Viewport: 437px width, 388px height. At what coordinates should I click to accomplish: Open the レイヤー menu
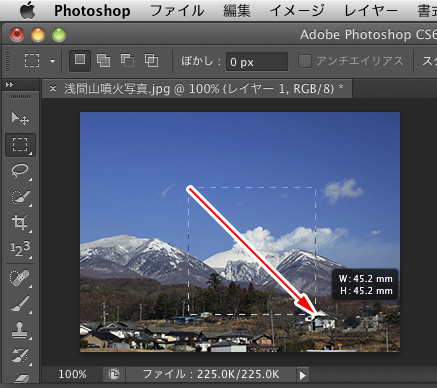click(x=371, y=11)
